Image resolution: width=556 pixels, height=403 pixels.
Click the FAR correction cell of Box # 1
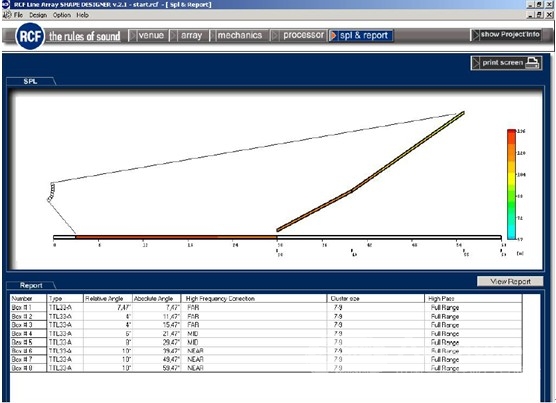coord(254,307)
